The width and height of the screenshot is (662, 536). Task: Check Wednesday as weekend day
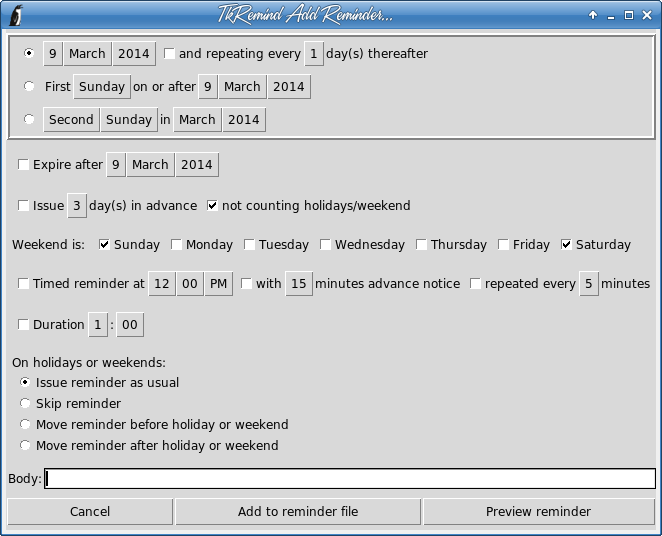click(325, 244)
